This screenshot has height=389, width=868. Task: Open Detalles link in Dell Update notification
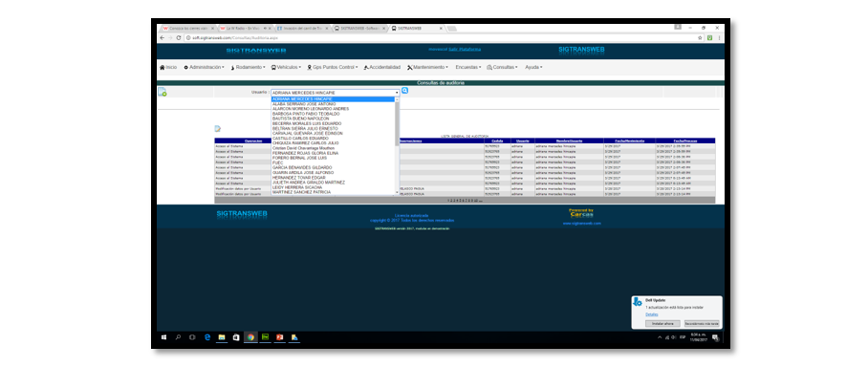pos(652,314)
